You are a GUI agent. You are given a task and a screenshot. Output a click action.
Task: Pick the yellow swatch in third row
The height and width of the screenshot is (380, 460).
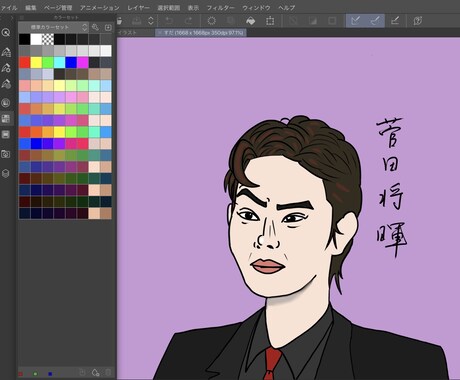[x=36, y=62]
